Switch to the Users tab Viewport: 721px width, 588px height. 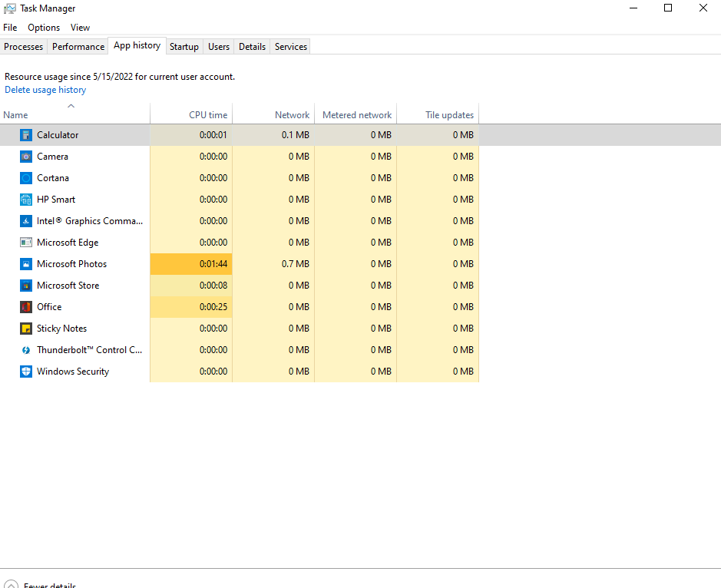[x=218, y=46]
